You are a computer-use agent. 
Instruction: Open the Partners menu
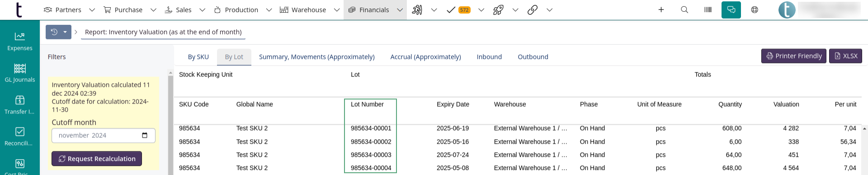(62, 9)
